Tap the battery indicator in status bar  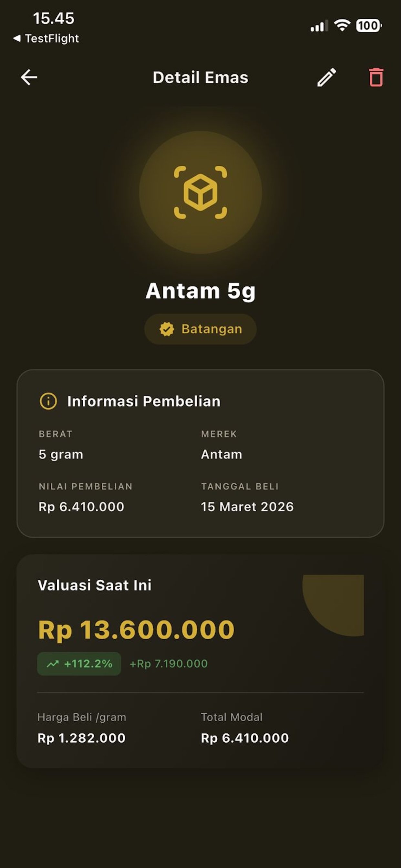pos(369,26)
